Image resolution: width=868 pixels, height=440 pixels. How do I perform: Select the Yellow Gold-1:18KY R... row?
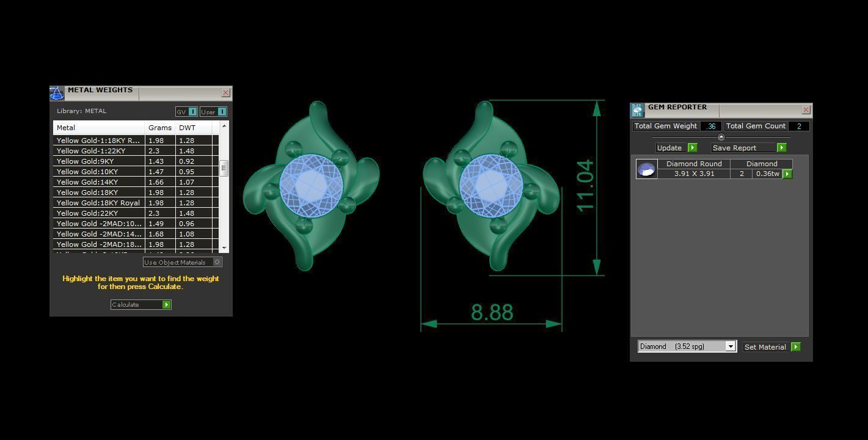tap(136, 141)
